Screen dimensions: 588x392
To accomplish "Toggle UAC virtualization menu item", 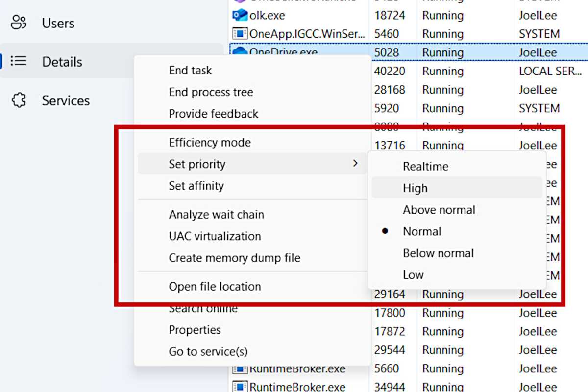I will [215, 236].
